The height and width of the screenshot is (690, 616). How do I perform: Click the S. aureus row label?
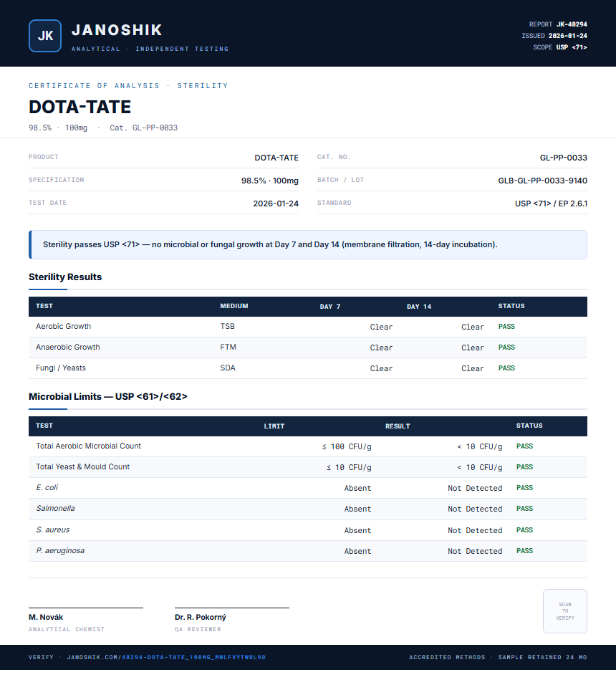tap(52, 530)
